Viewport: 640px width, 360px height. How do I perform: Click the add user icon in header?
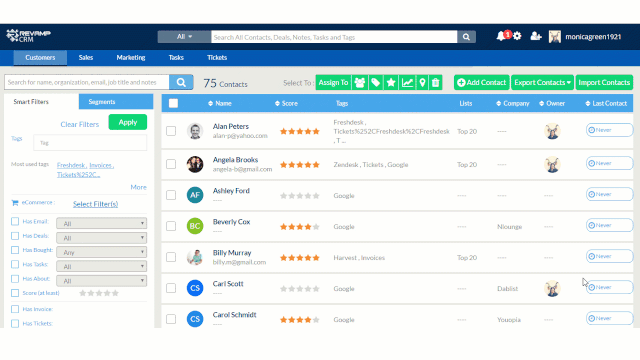[536, 36]
